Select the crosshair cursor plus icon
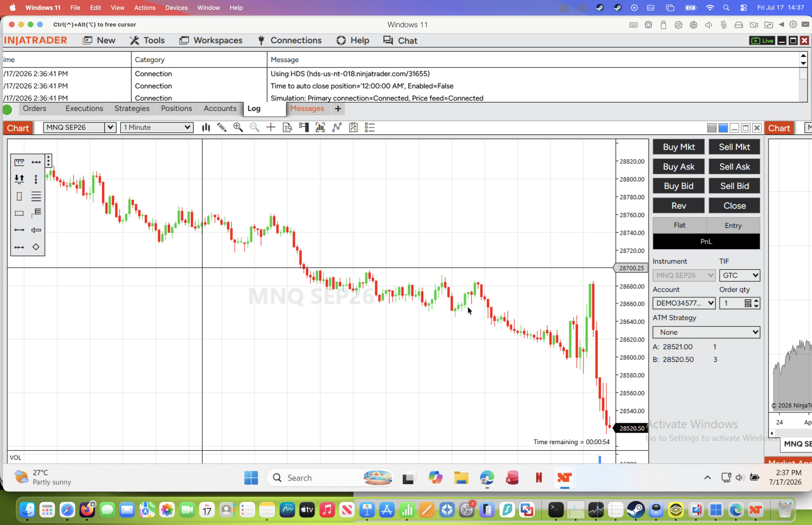Screen dimensions: 812x525 tap(271, 128)
